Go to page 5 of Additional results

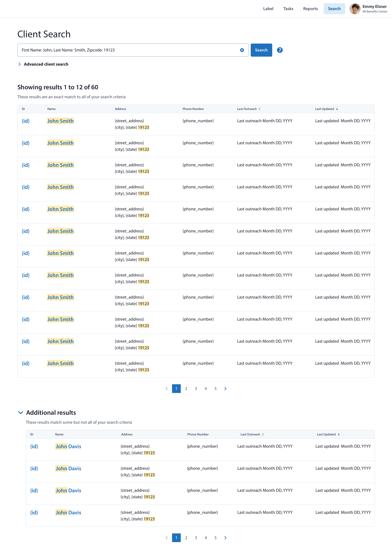click(x=215, y=537)
